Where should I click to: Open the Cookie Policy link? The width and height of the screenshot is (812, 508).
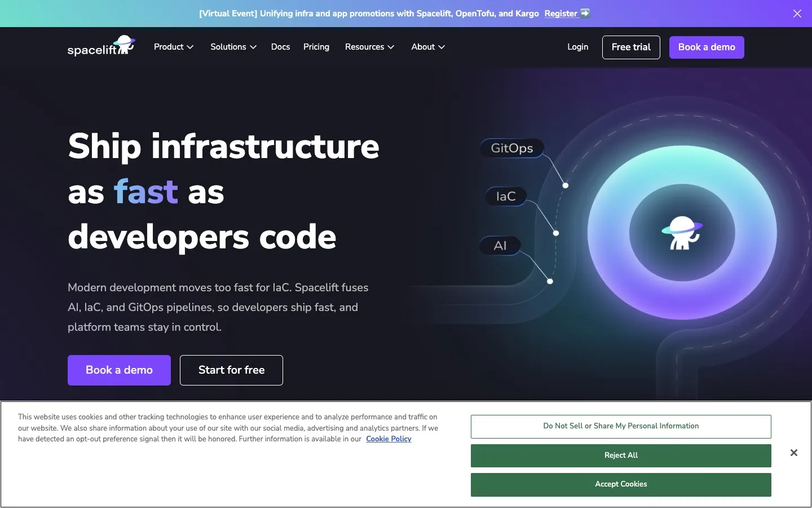[389, 439]
